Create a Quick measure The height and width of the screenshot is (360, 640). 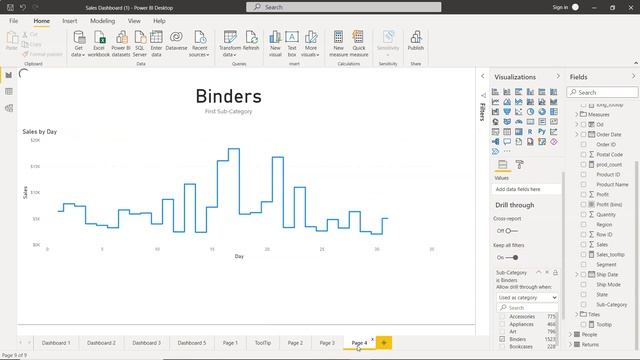point(359,43)
